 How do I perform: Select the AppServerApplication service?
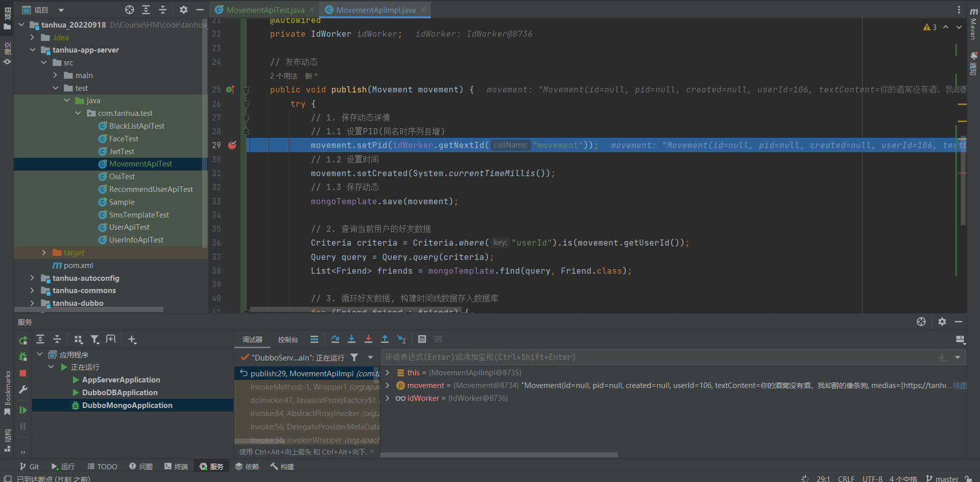(121, 380)
